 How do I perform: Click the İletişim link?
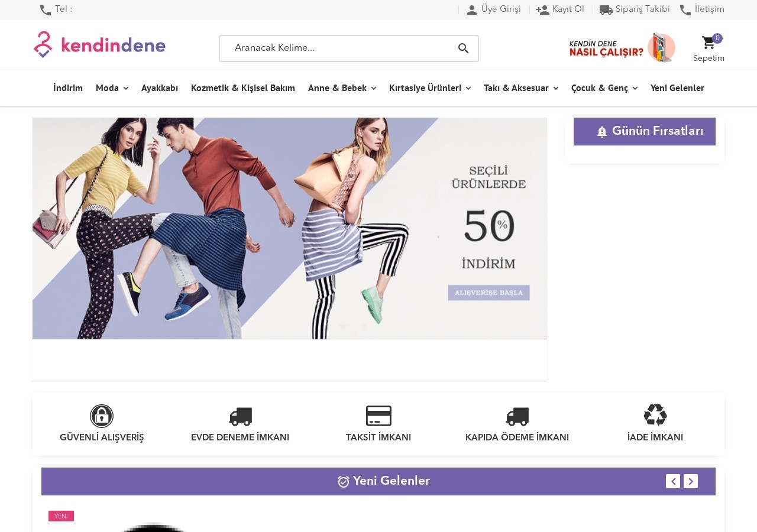click(x=710, y=9)
